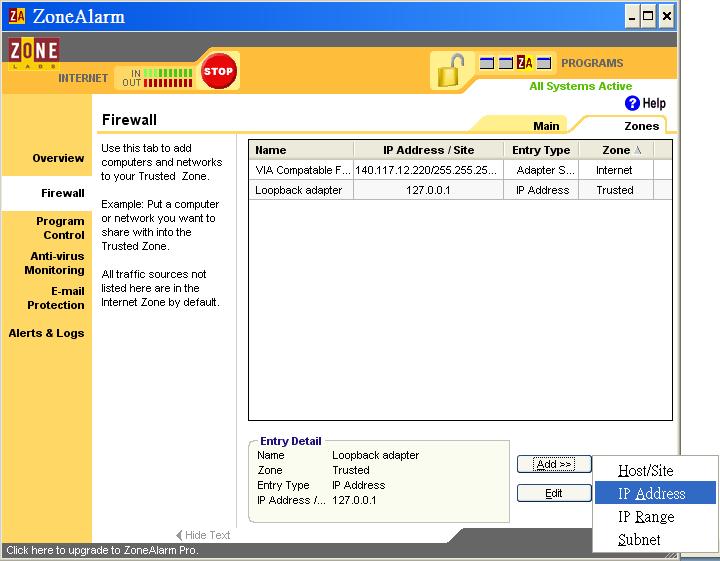Open Alerts & Logs panel
Image resolution: width=720 pixels, height=561 pixels.
[x=46, y=333]
